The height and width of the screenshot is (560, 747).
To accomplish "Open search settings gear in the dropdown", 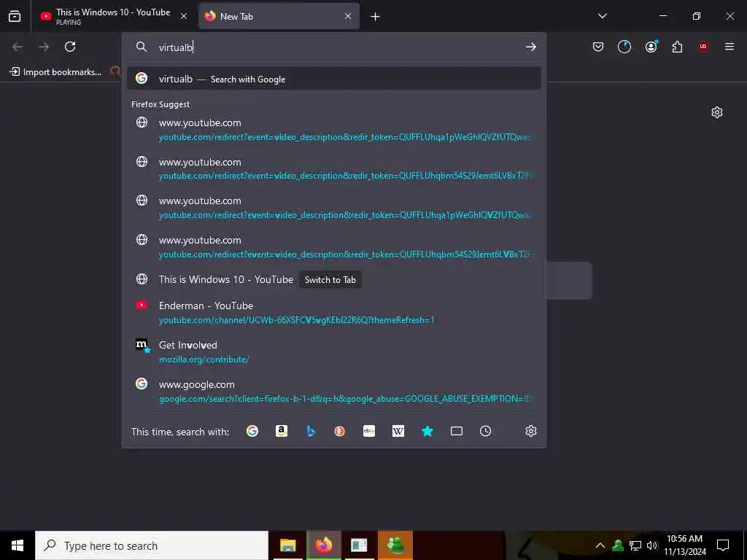I will [x=531, y=431].
